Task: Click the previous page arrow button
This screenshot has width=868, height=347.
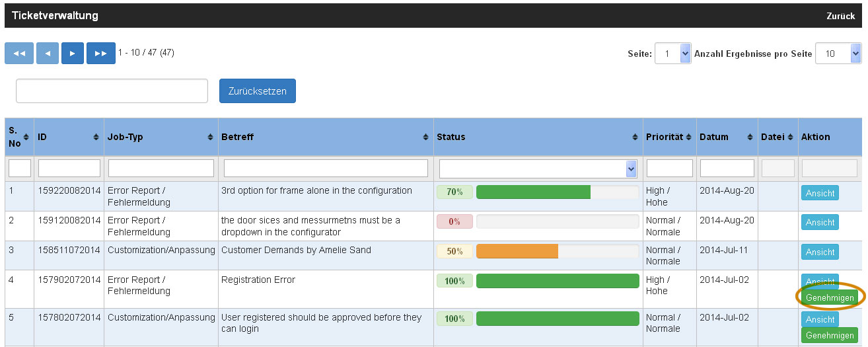Action: (48, 54)
